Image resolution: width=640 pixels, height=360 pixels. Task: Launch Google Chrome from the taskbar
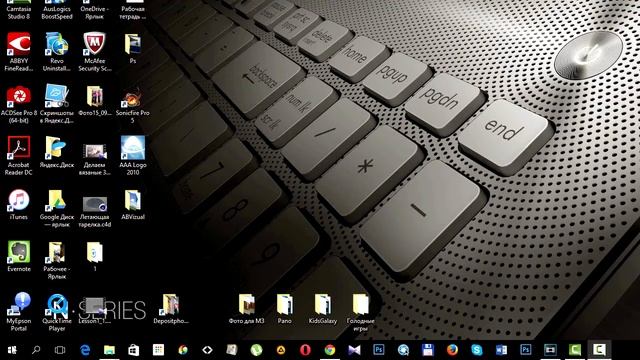click(330, 350)
